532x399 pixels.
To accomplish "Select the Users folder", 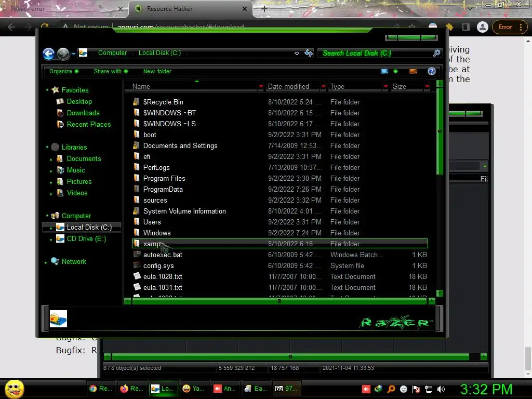I will pyautogui.click(x=152, y=222).
